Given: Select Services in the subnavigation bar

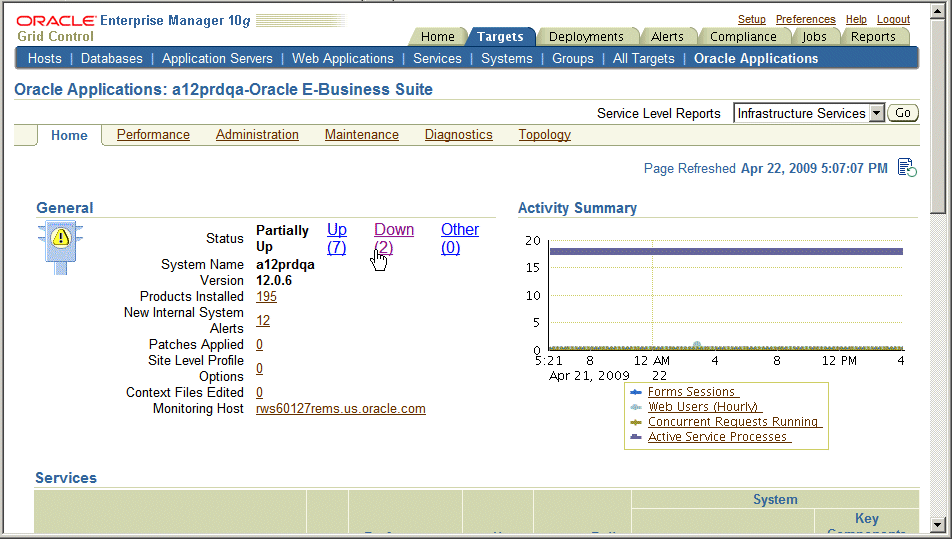Looking at the screenshot, I should pos(437,58).
